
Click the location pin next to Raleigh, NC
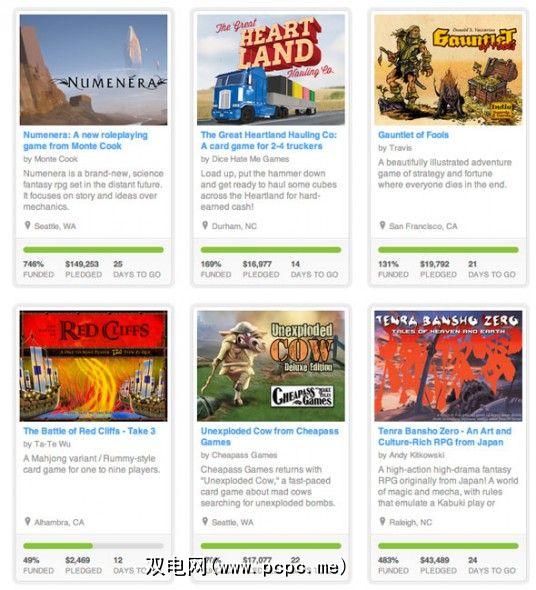click(382, 522)
